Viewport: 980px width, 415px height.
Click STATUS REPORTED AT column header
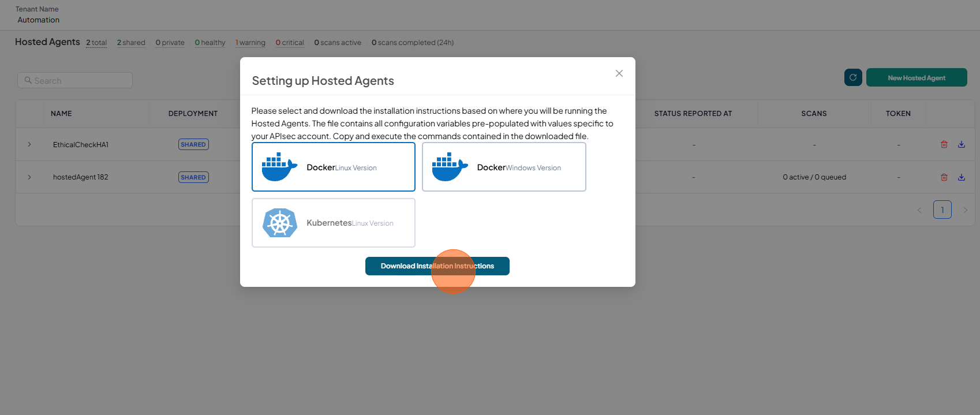pos(693,114)
